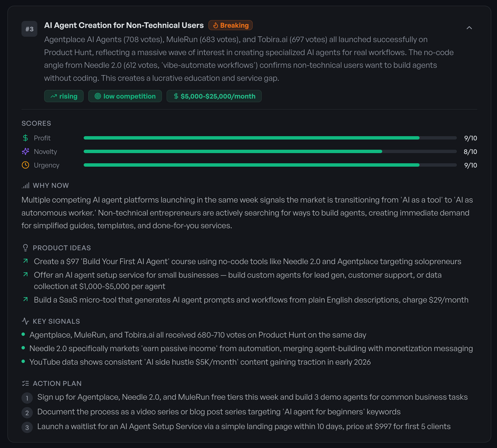Click the summary paragraph mentioning Agentplace AI Agents
Viewport: 497px width, 448px height.
tap(249, 59)
